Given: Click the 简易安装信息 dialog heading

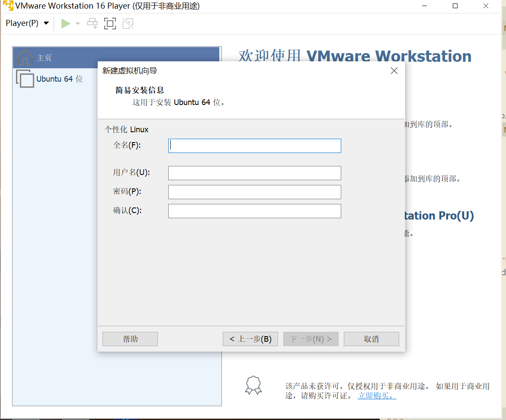Looking at the screenshot, I should pyautogui.click(x=140, y=90).
